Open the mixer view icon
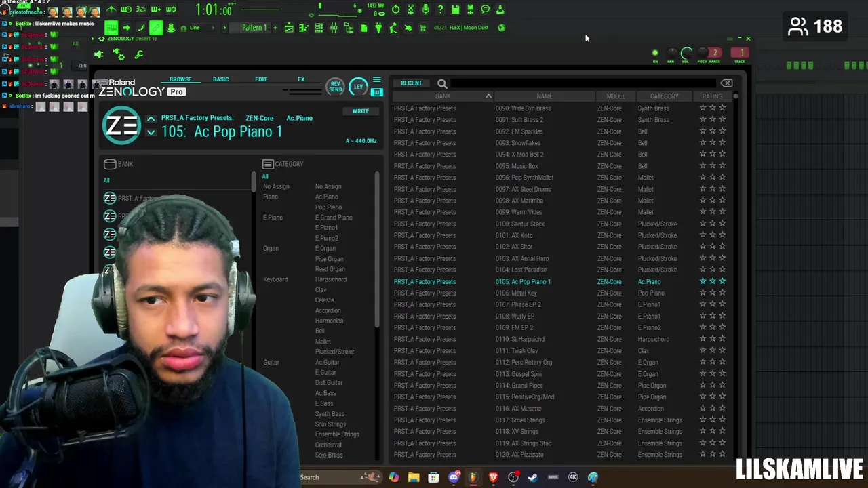 334,28
